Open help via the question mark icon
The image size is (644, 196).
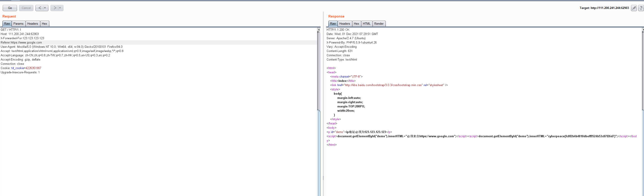point(641,8)
